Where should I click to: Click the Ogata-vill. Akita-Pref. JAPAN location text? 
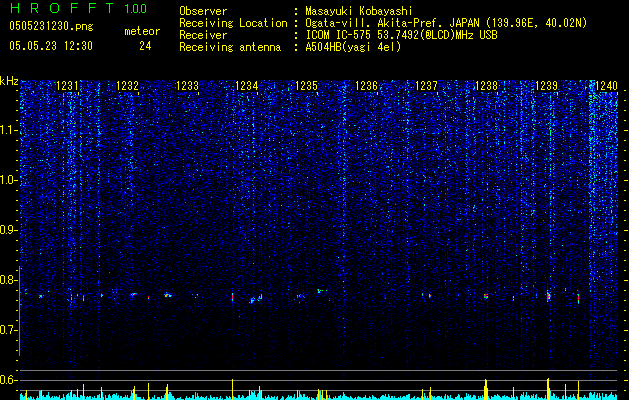point(392,23)
